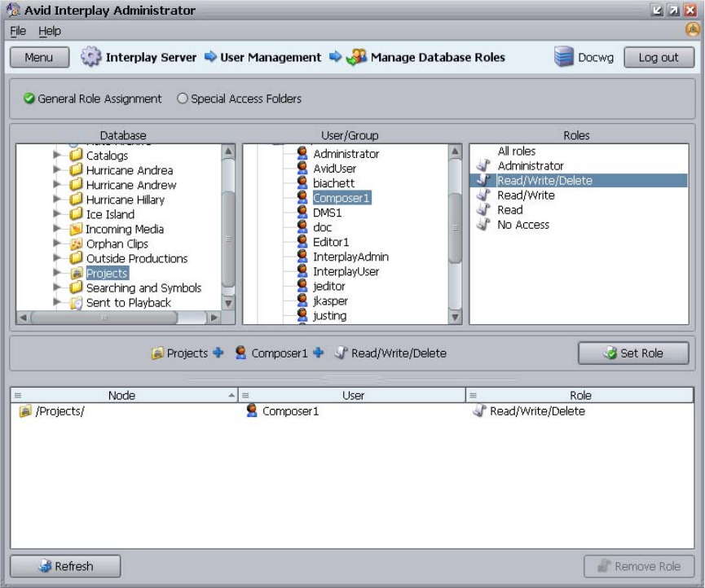This screenshot has height=588, width=705.
Task: Click the Read role scroll icon
Action: click(483, 209)
